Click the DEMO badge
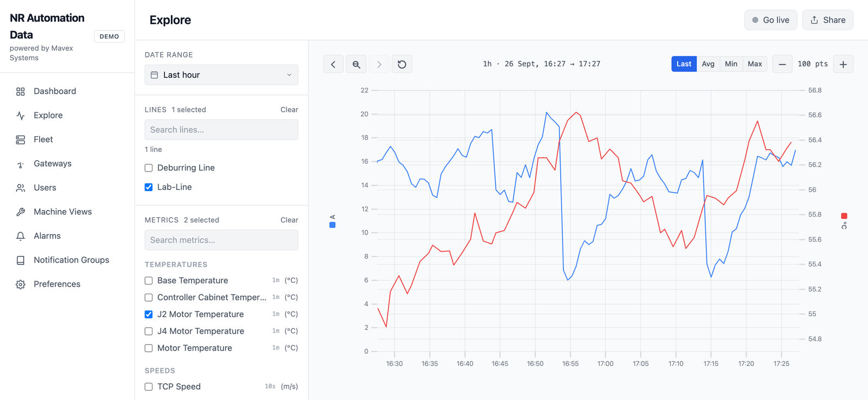The image size is (868, 400). (109, 36)
